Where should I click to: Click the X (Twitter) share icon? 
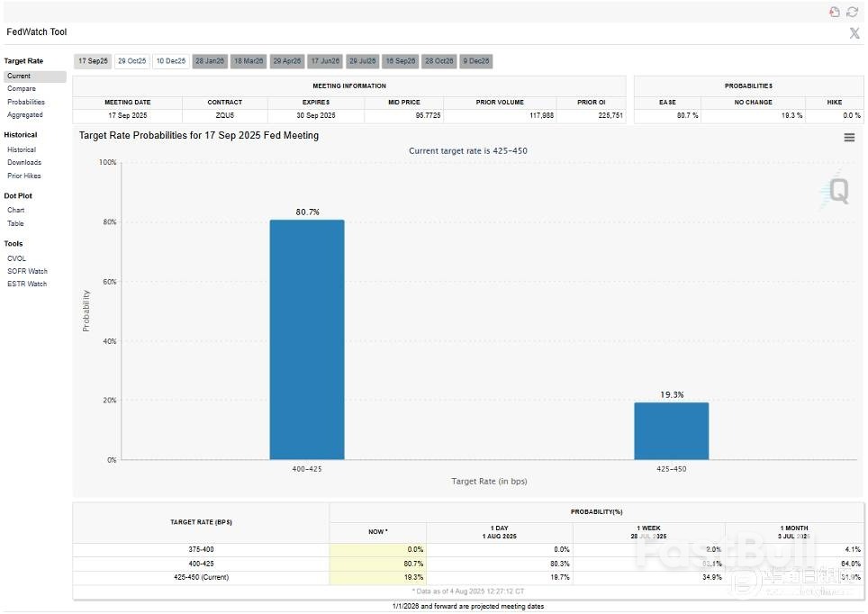854,33
